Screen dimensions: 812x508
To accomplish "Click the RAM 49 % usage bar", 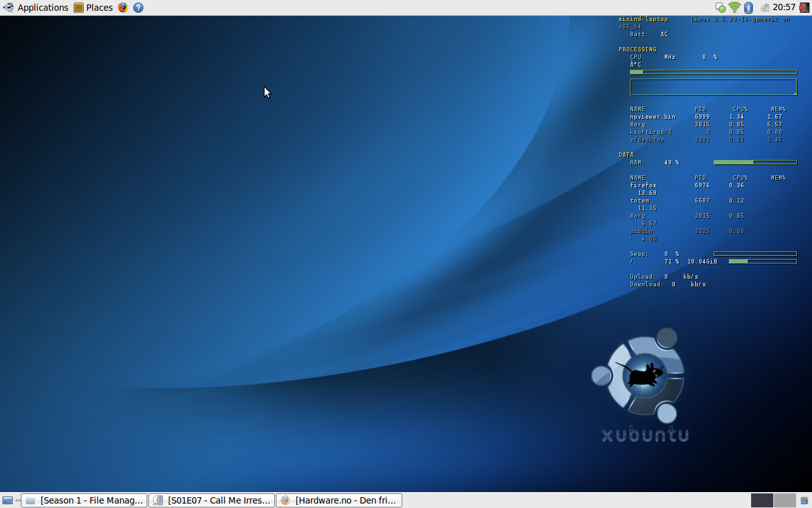I will point(755,163).
